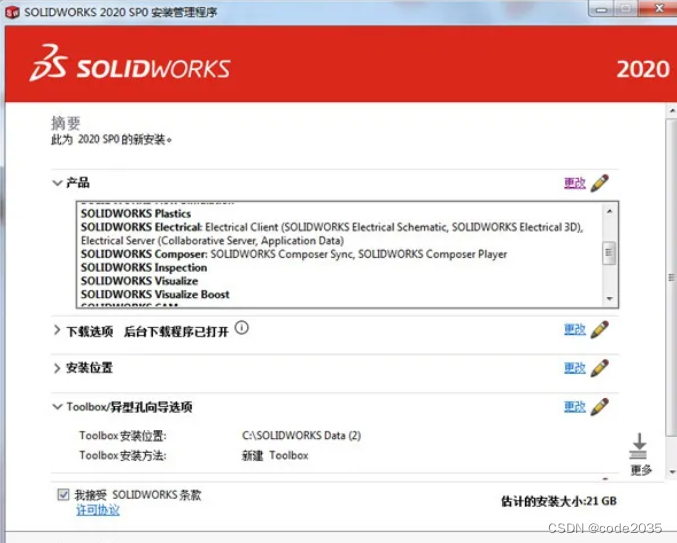Viewport: 677px width, 543px height.
Task: Click product list scroll down arrow
Action: pyautogui.click(x=609, y=298)
